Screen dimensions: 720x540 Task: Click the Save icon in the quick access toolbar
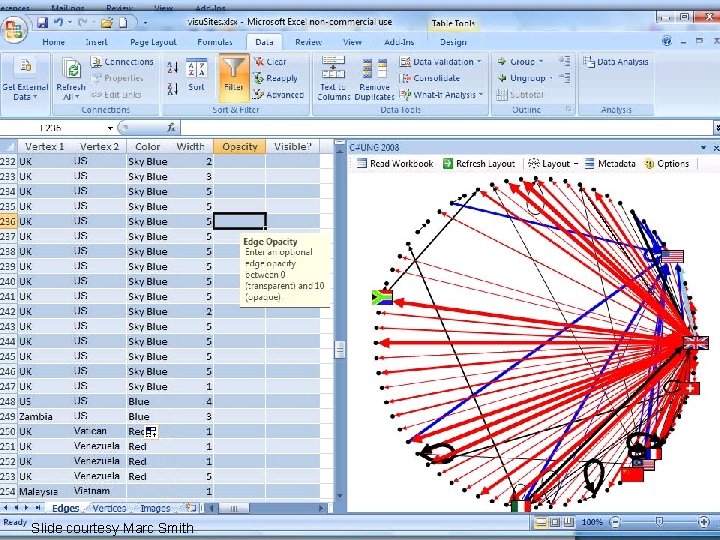(42, 22)
